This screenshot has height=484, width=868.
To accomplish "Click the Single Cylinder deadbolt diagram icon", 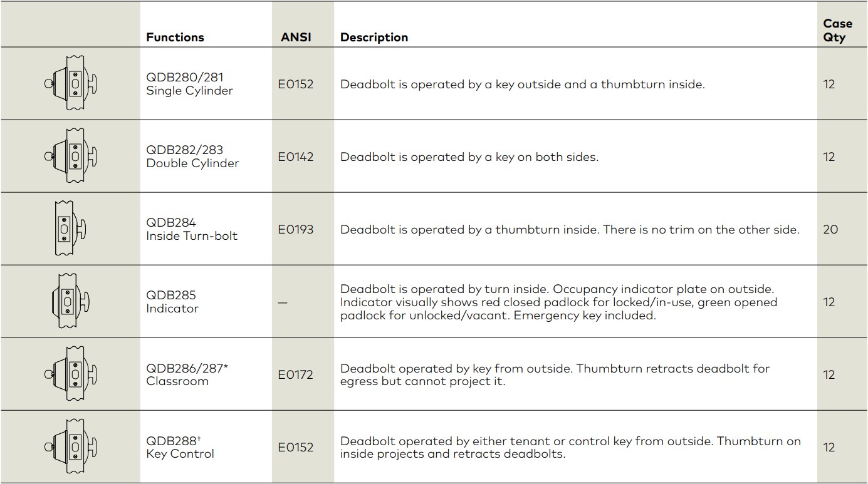I will coord(71,84).
